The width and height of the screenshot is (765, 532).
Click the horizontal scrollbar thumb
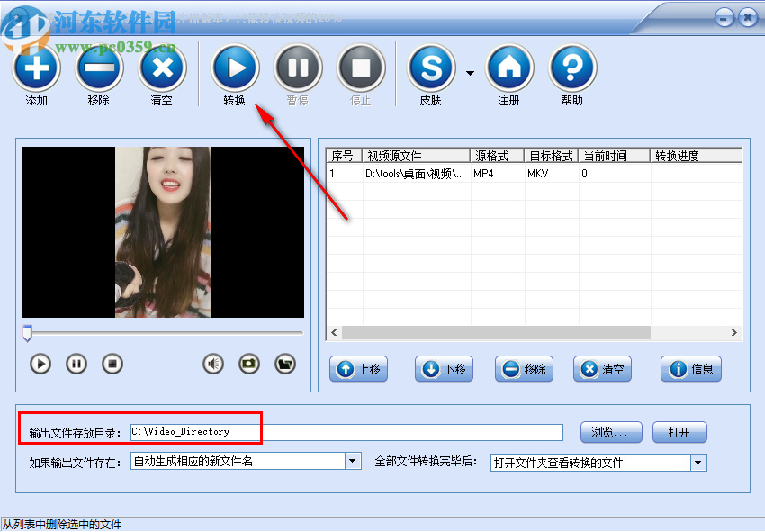496,333
